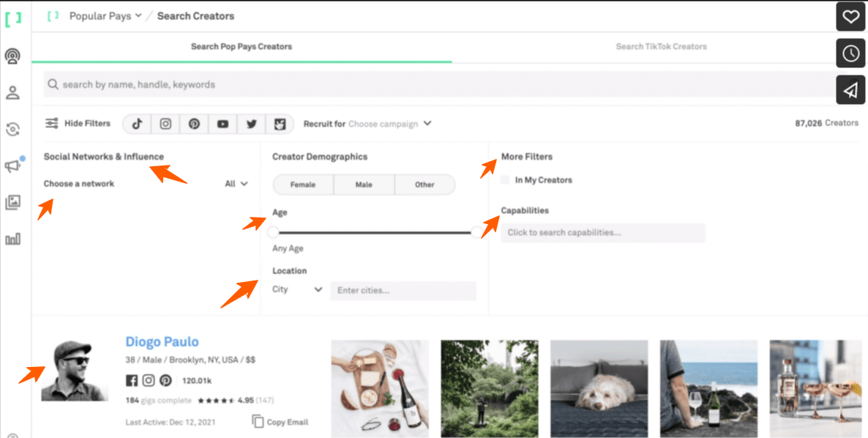
Task: Switch to Search Pop Pays Creators tab
Action: 242,47
